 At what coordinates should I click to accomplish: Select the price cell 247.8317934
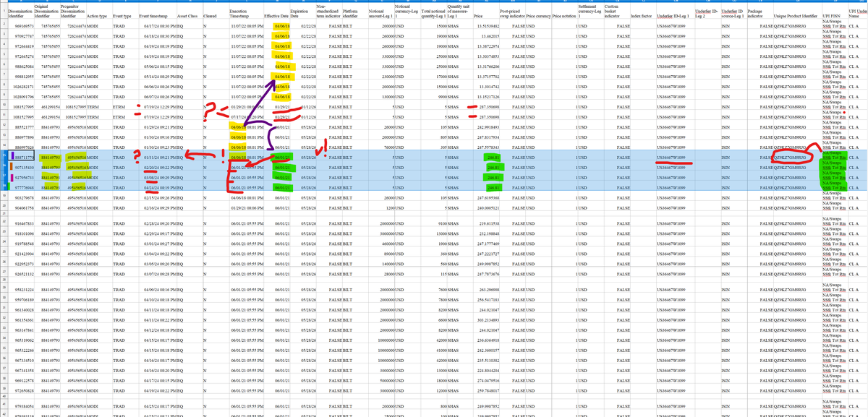tap(488, 136)
